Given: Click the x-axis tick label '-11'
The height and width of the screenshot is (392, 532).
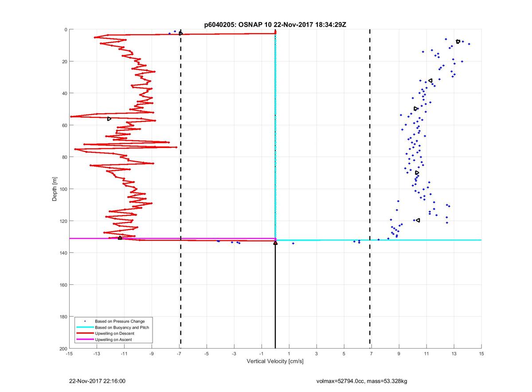Looking at the screenshot, I should point(124,353).
